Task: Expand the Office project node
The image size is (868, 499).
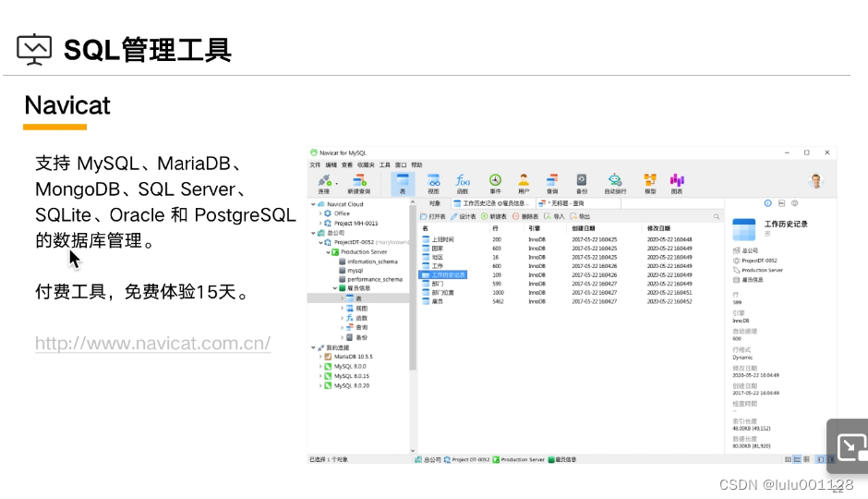Action: coord(320,213)
